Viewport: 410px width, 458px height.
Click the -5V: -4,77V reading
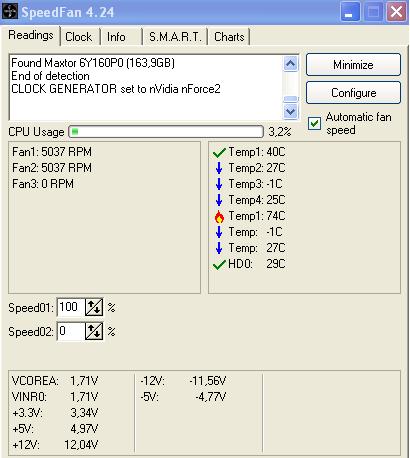[x=183, y=397]
